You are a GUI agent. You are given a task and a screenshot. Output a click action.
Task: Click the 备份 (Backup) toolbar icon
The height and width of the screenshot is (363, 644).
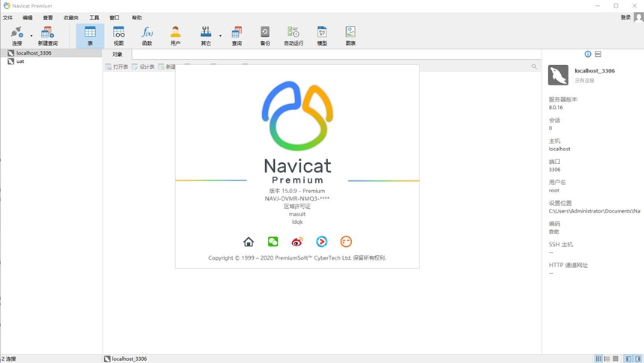(264, 35)
